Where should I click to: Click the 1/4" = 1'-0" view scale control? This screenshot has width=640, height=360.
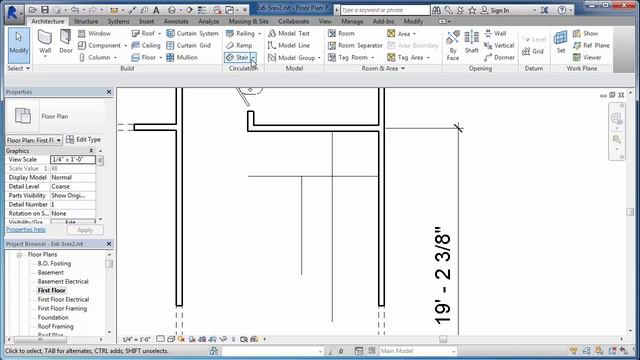click(137, 340)
